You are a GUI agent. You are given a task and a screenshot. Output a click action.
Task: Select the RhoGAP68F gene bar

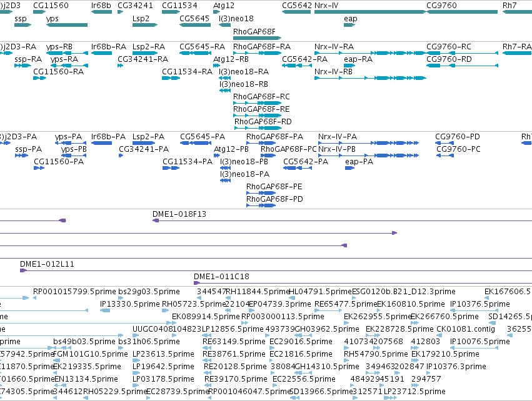tap(257, 38)
